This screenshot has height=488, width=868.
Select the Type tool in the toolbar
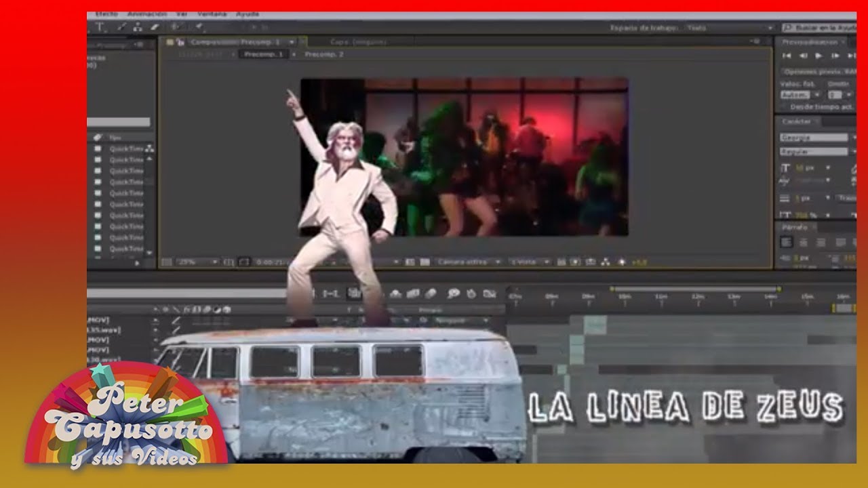point(100,27)
